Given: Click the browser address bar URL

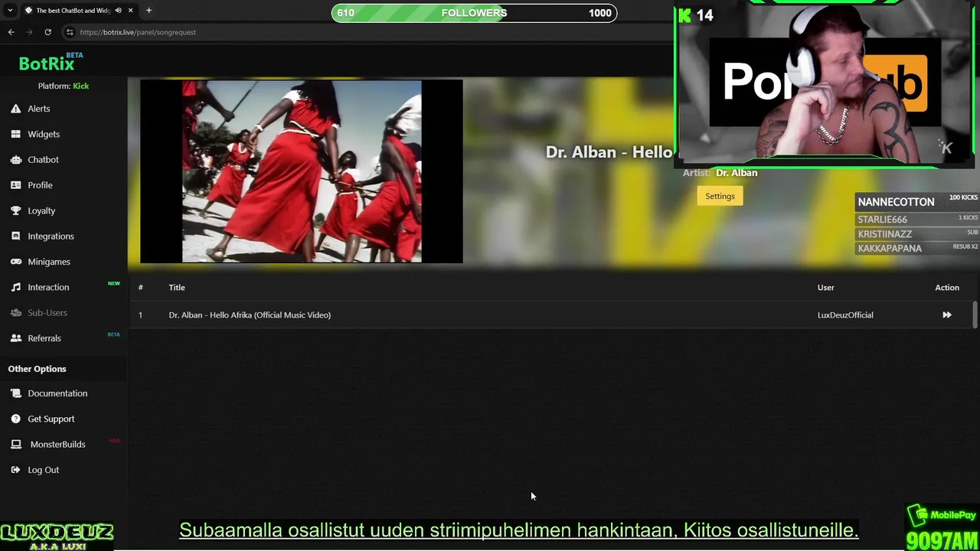Looking at the screenshot, I should coord(138,32).
